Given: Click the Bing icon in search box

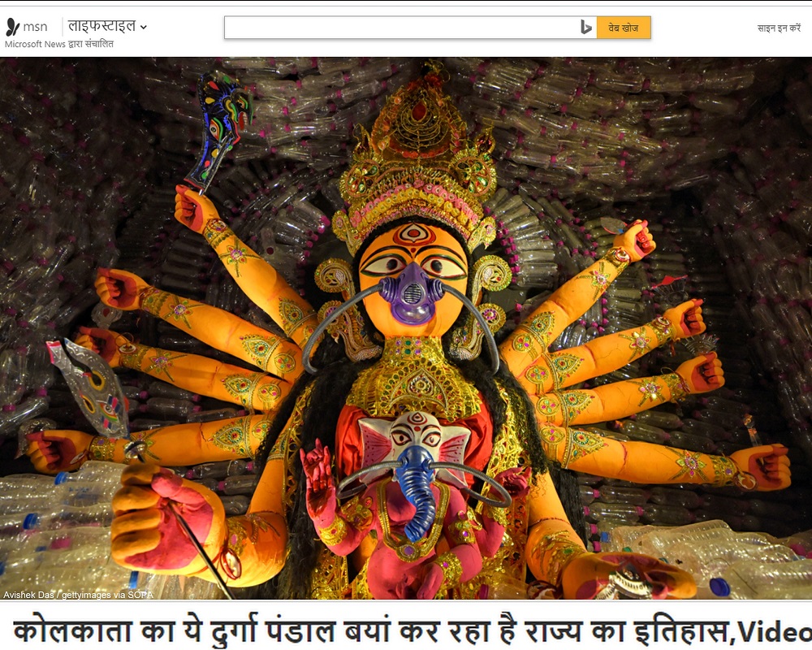Looking at the screenshot, I should tap(585, 28).
